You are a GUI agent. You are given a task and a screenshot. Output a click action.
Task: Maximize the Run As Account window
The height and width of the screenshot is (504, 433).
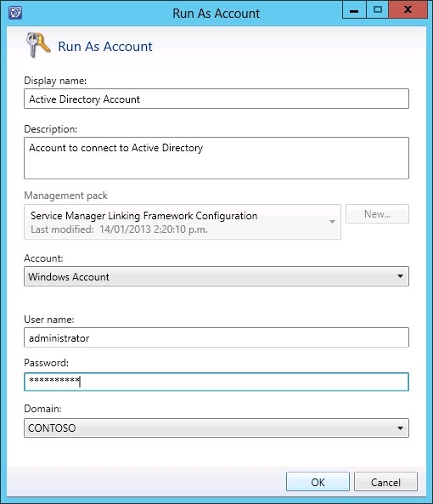tap(377, 10)
